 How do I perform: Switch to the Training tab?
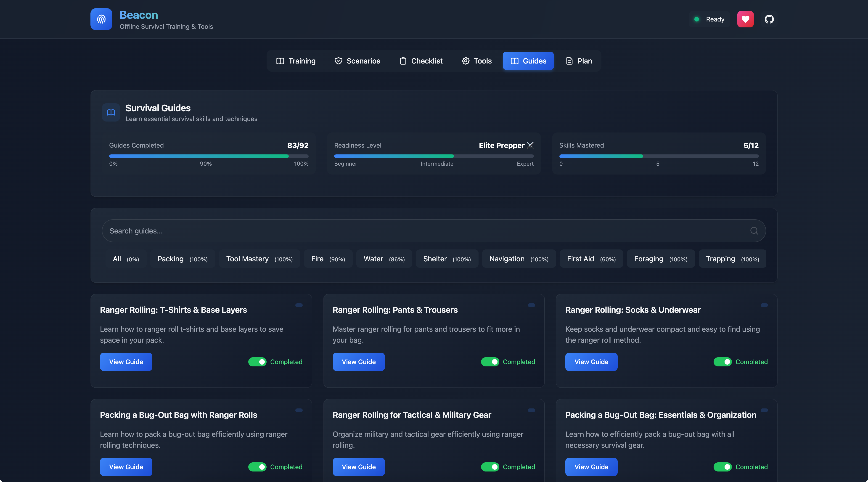tap(296, 61)
